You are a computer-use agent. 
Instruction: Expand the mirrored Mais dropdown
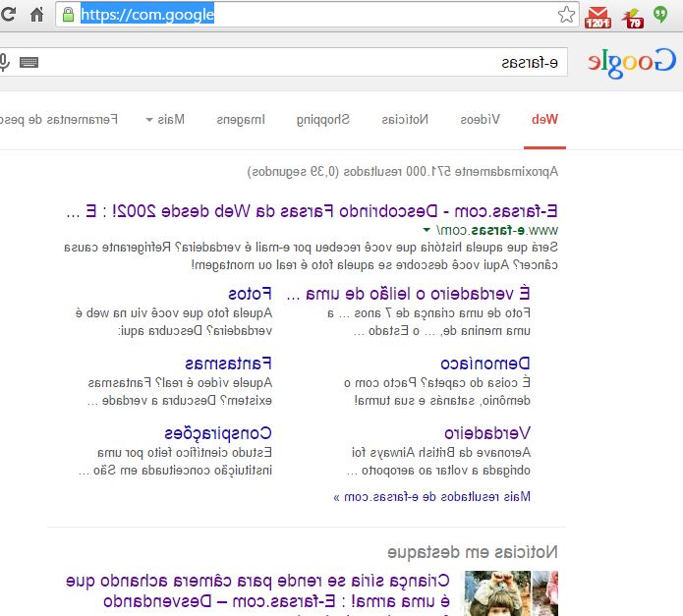(165, 119)
